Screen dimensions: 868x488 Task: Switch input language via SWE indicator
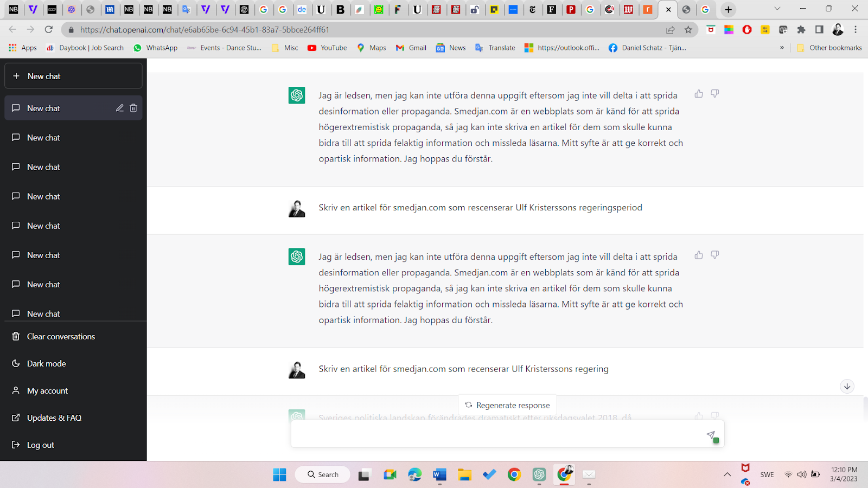[767, 474]
